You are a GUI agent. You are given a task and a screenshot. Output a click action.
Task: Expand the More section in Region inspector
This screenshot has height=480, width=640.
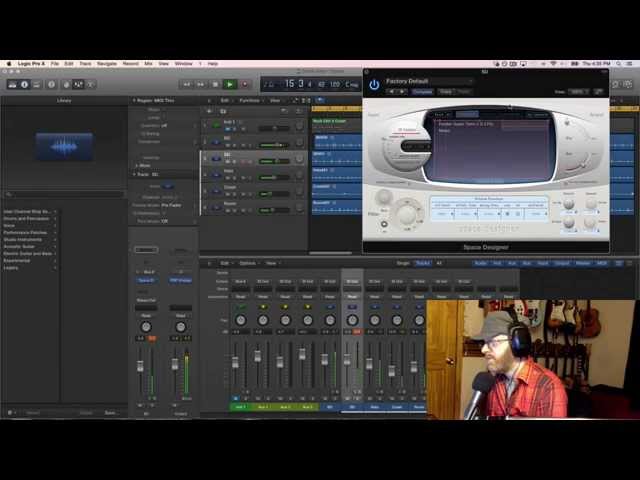click(x=136, y=165)
